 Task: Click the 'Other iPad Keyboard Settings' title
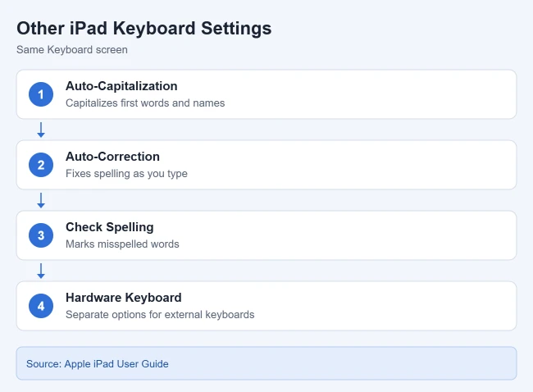[144, 28]
